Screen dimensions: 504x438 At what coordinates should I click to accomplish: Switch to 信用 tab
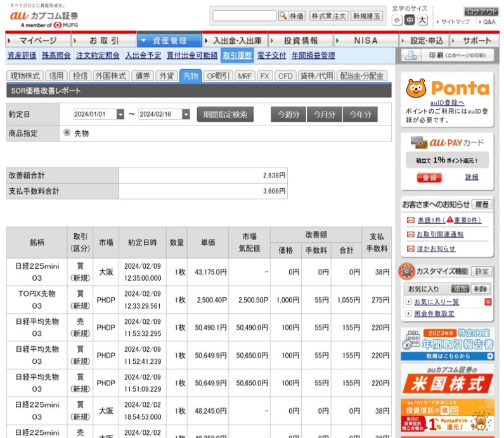coord(56,76)
